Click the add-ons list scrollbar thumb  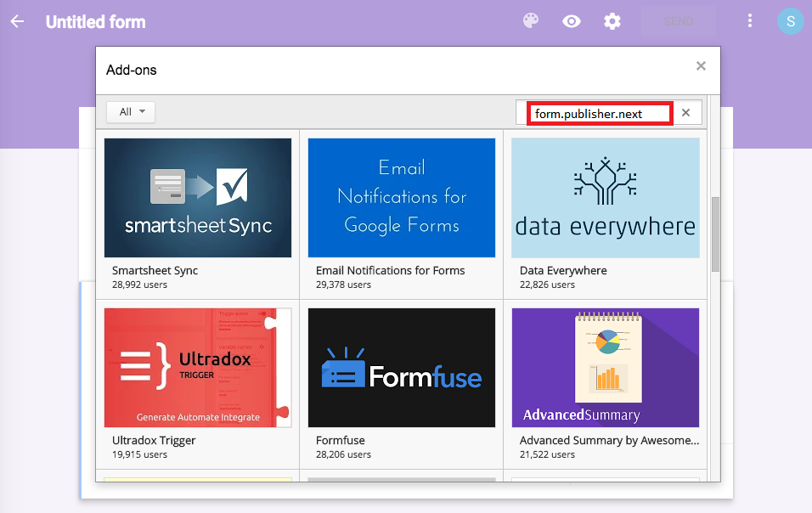[715, 234]
